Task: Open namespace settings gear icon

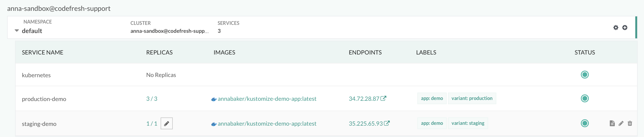Action: 616,28
